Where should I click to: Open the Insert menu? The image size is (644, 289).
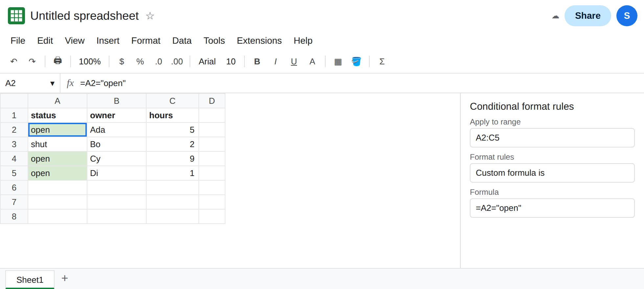pos(108,40)
